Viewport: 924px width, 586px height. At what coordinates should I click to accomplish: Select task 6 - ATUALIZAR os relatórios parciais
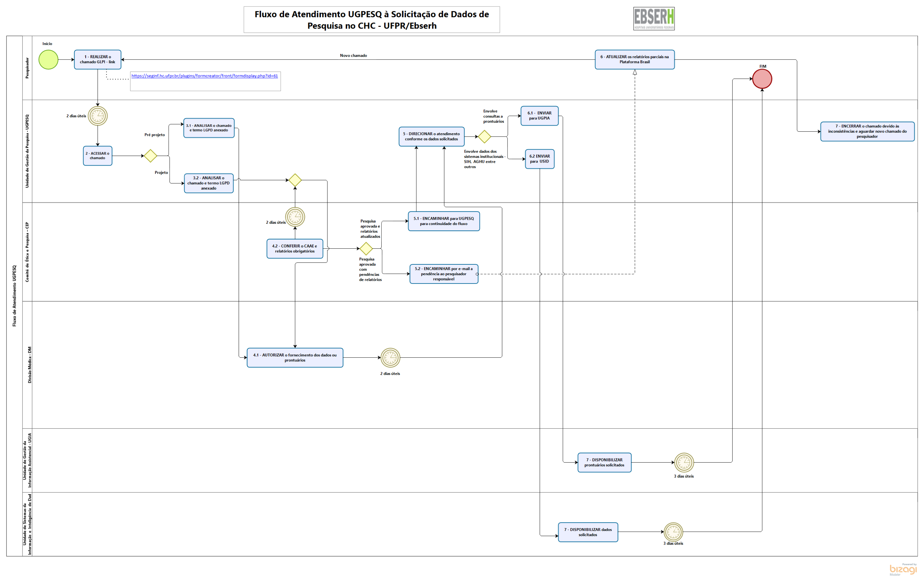(634, 59)
